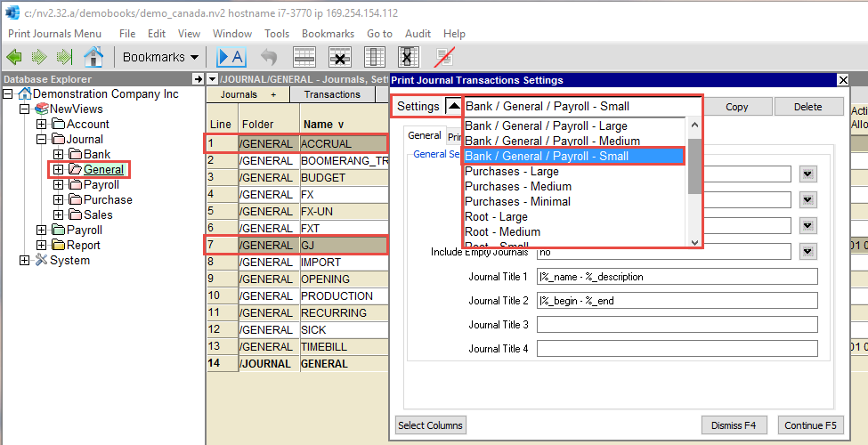Click the green Back arrow in toolbar
This screenshot has width=868, height=445.
(14, 57)
